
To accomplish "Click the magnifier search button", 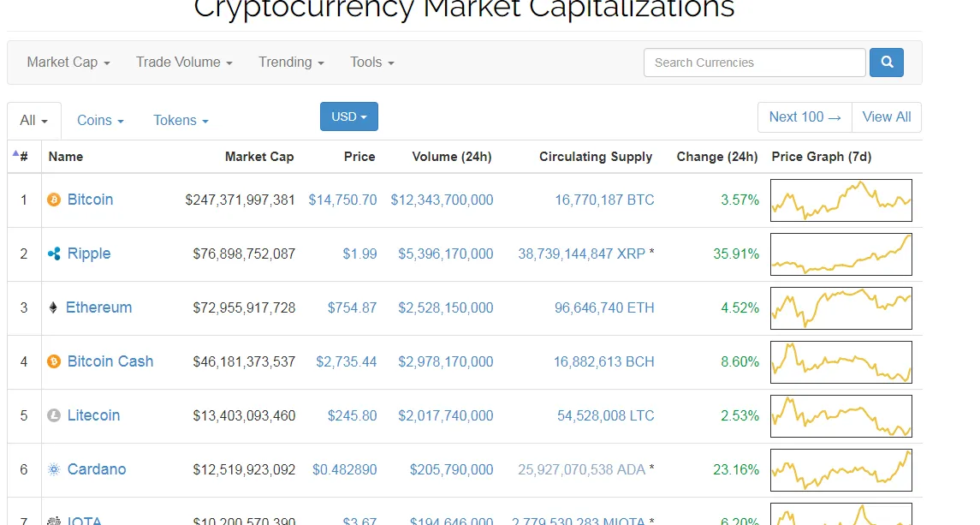I will pos(886,62).
